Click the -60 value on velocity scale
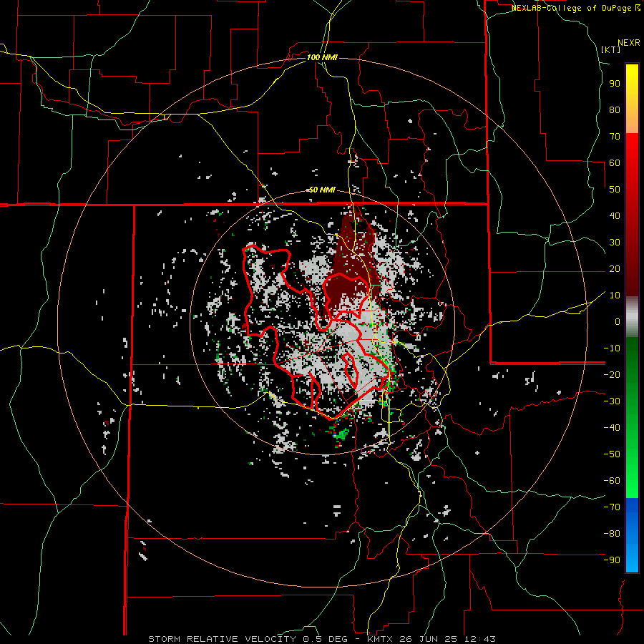644x644 pixels. pyautogui.click(x=612, y=481)
